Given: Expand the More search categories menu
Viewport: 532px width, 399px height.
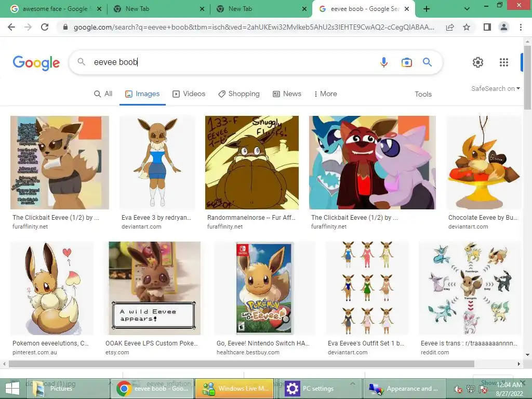Looking at the screenshot, I should pyautogui.click(x=325, y=94).
